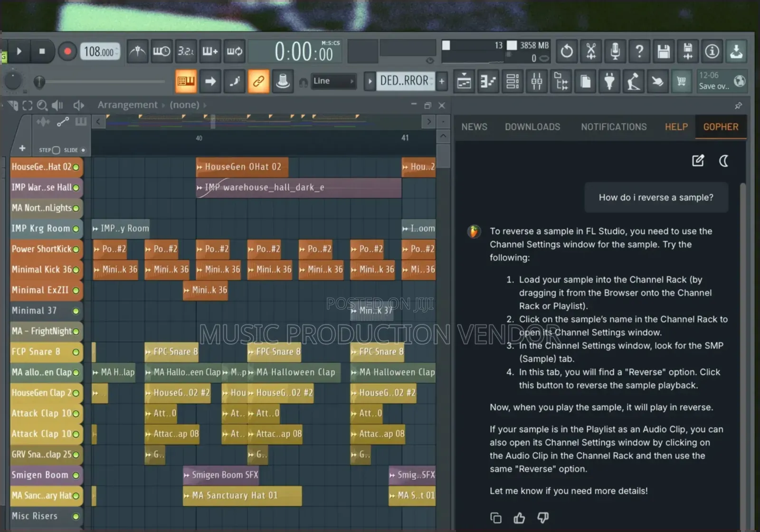Enable overdub blend recording icon
Viewport: 760px width, 532px height.
pyautogui.click(x=210, y=51)
